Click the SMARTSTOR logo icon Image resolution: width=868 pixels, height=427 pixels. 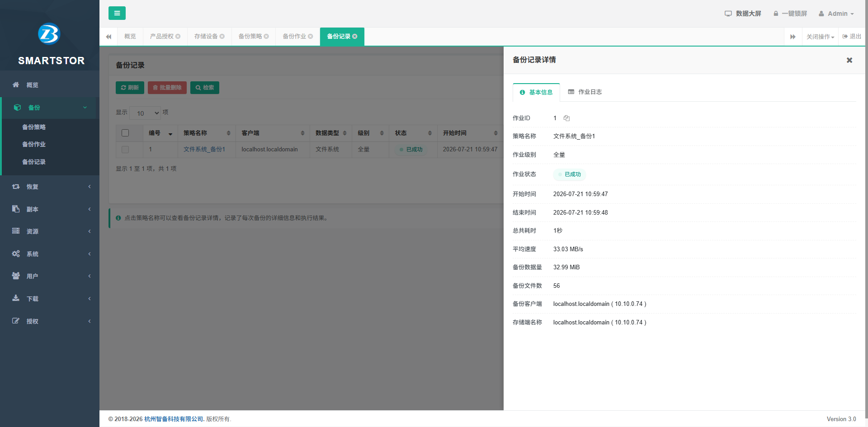49,34
